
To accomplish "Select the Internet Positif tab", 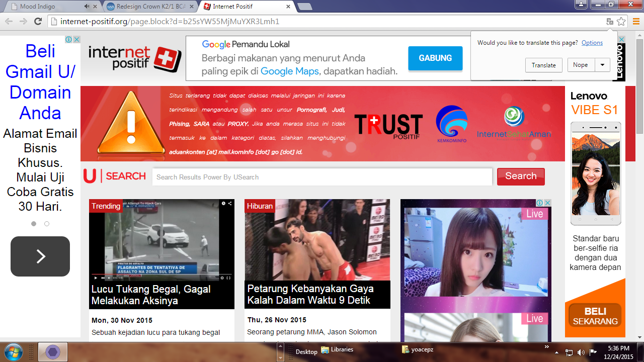I will pos(246,7).
